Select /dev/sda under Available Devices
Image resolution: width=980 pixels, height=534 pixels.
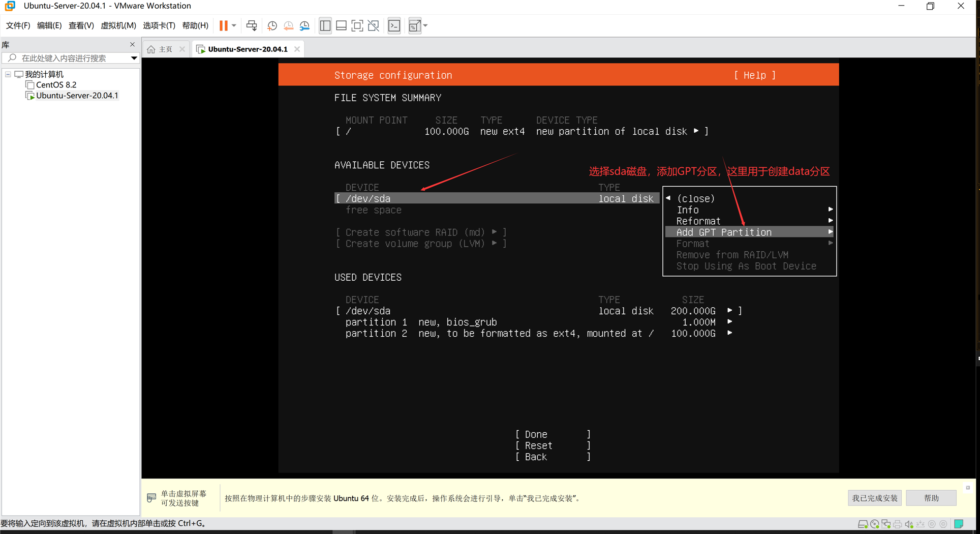pyautogui.click(x=497, y=199)
